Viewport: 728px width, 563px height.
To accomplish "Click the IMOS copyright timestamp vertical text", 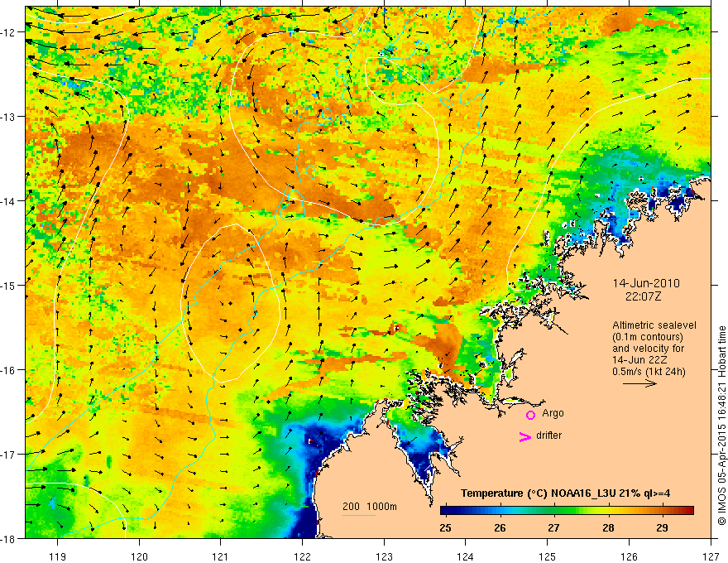I will 721,426.
